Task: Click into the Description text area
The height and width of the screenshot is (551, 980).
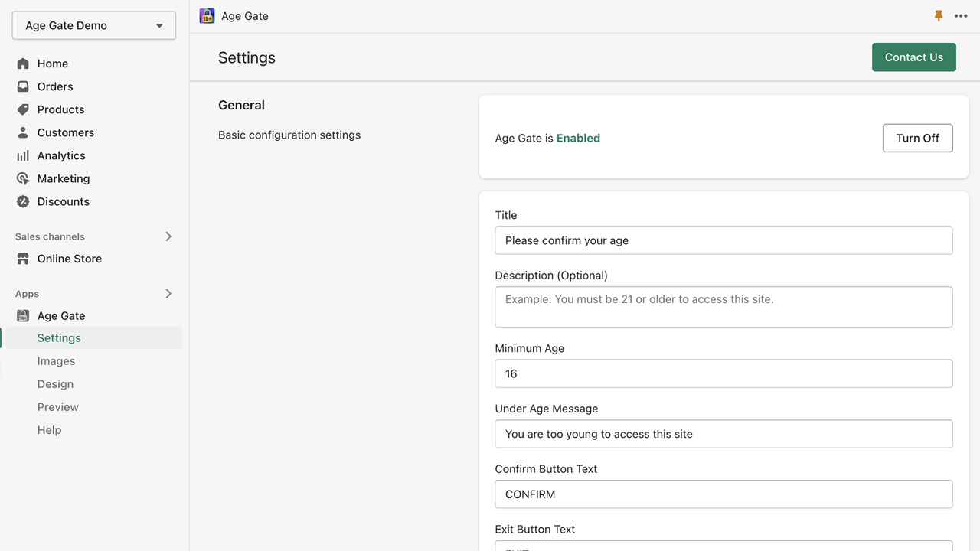Action: tap(724, 307)
